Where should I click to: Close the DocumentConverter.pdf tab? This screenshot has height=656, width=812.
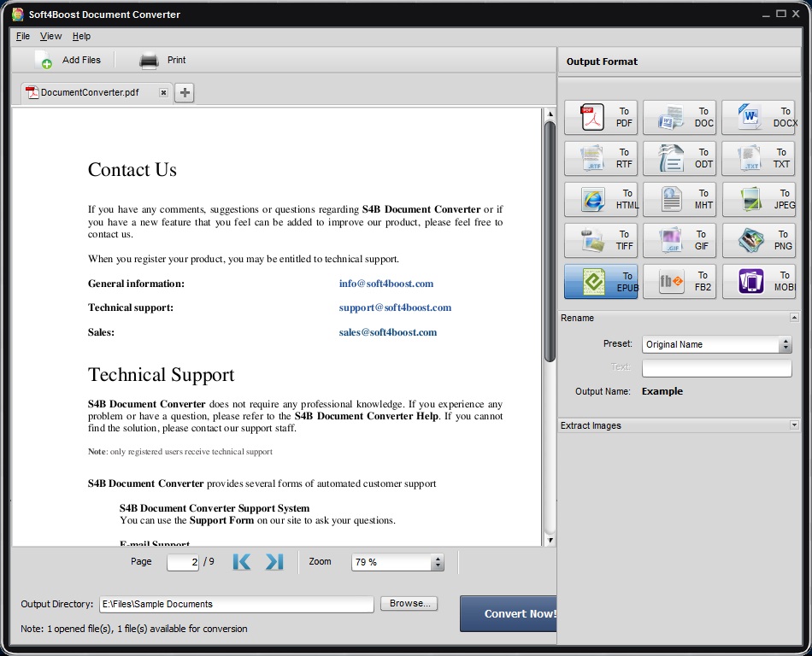coord(163,92)
